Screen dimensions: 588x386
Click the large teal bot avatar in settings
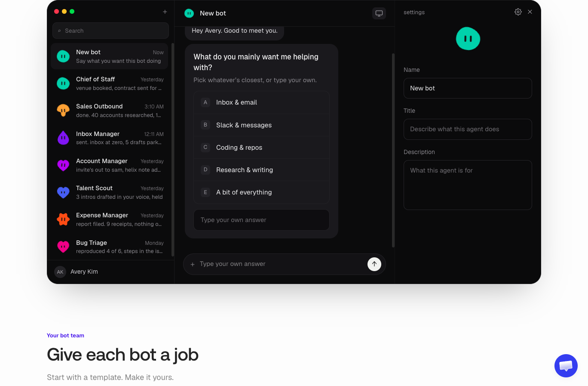click(x=468, y=39)
